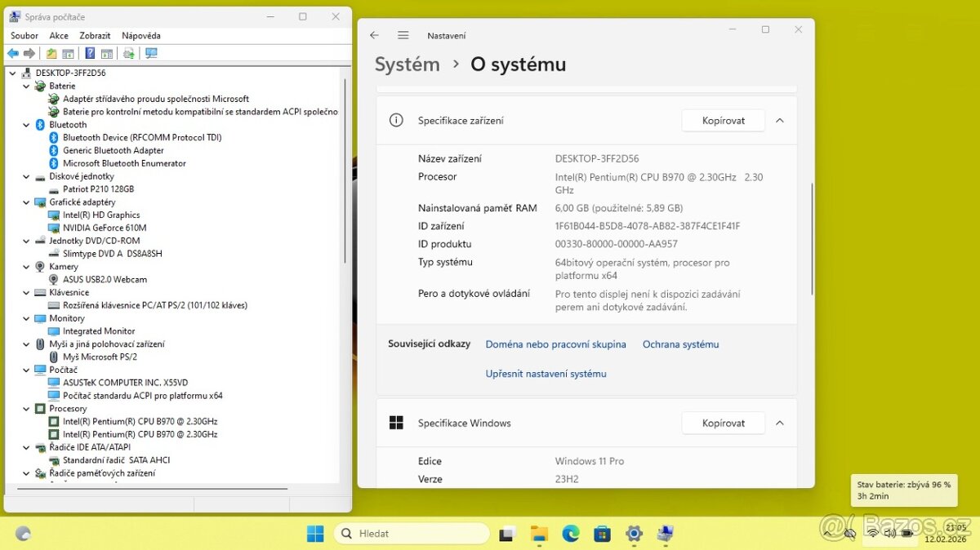The height and width of the screenshot is (550, 980).
Task: Click the Windows Start button
Action: pyautogui.click(x=315, y=534)
